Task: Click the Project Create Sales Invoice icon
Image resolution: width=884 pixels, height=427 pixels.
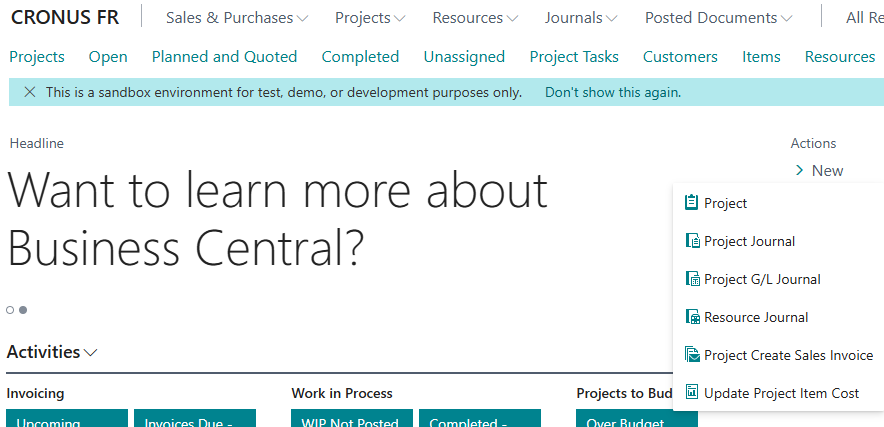Action: pyautogui.click(x=692, y=355)
